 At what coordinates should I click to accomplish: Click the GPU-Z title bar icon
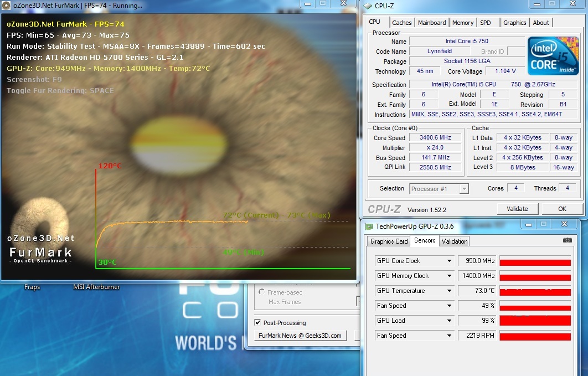pos(369,226)
